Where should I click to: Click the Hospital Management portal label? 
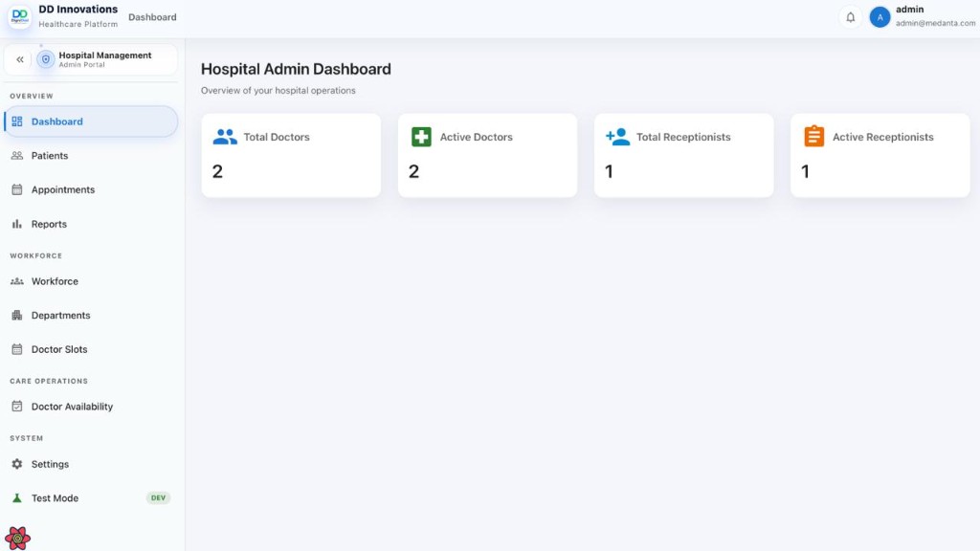[x=105, y=55]
